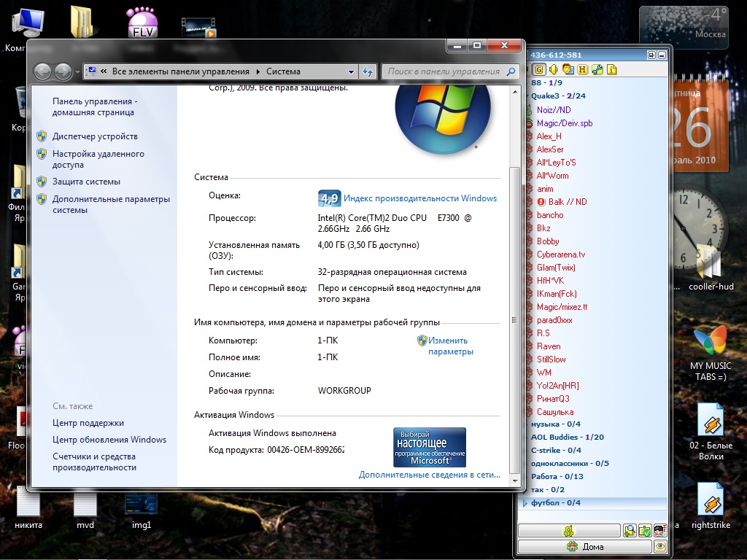Toggle the privacy eye button in messenger
This screenshot has width=747, height=560.
[659, 546]
